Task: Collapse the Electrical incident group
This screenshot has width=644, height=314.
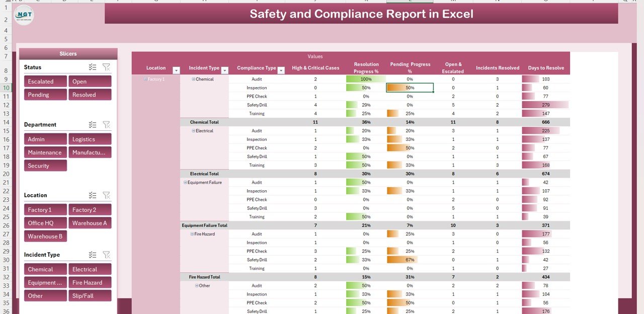Action: [194, 131]
